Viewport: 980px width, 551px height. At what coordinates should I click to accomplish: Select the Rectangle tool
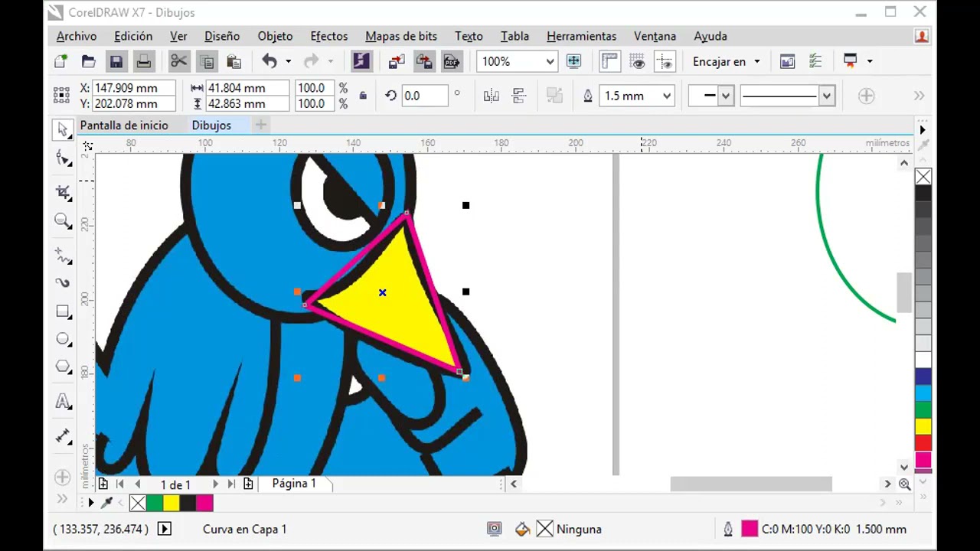pyautogui.click(x=63, y=311)
